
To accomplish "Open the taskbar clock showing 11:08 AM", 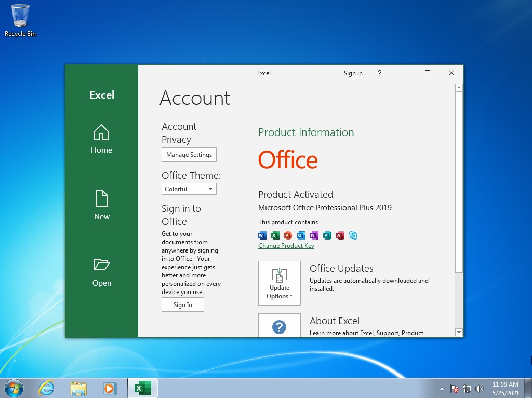I will tap(505, 389).
